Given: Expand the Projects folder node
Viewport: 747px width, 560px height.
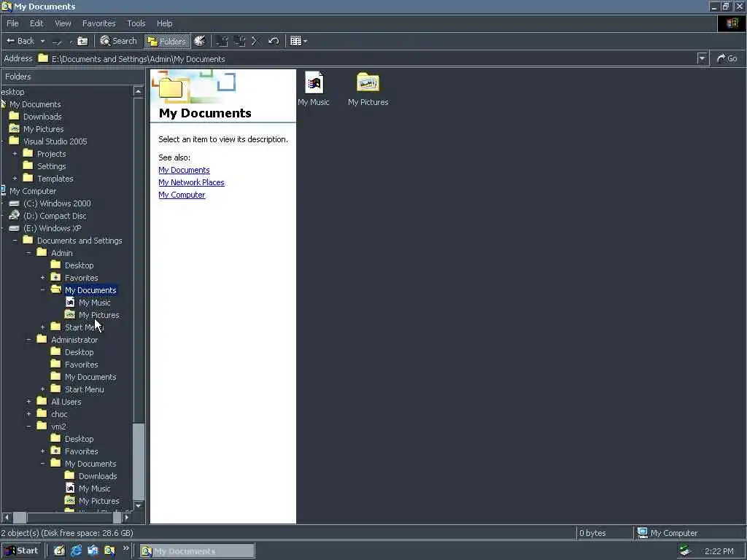Looking at the screenshot, I should click(x=15, y=154).
